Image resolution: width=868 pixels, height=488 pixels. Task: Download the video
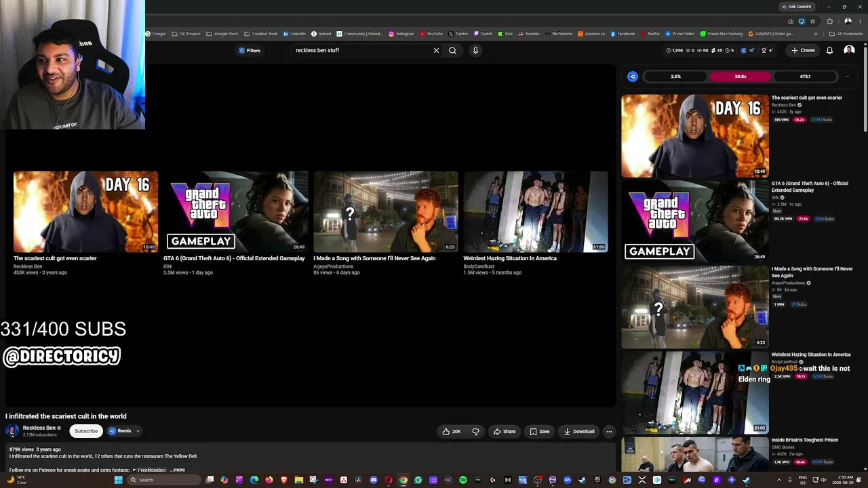[579, 431]
